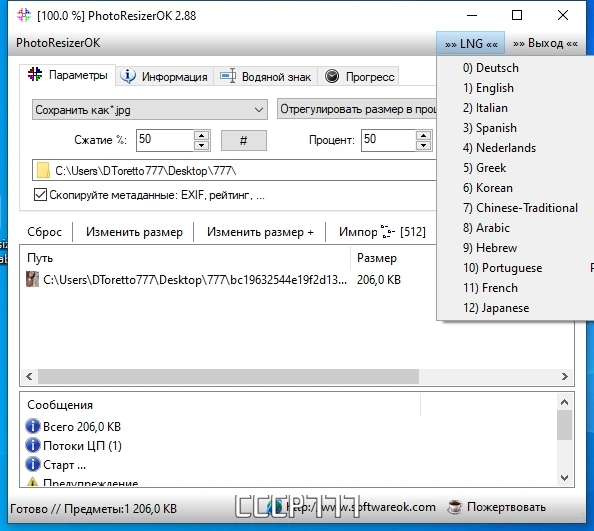
Task: Click the image thumbnail in the file row
Action: [32, 279]
